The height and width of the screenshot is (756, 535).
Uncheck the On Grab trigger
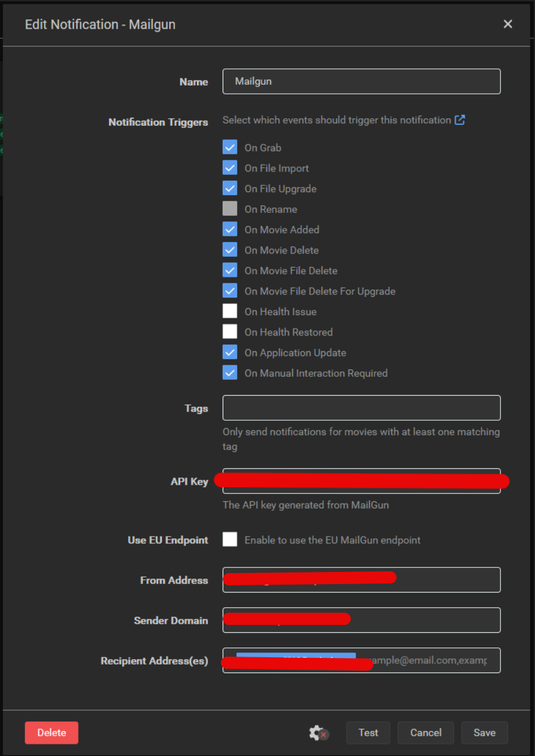click(x=230, y=148)
